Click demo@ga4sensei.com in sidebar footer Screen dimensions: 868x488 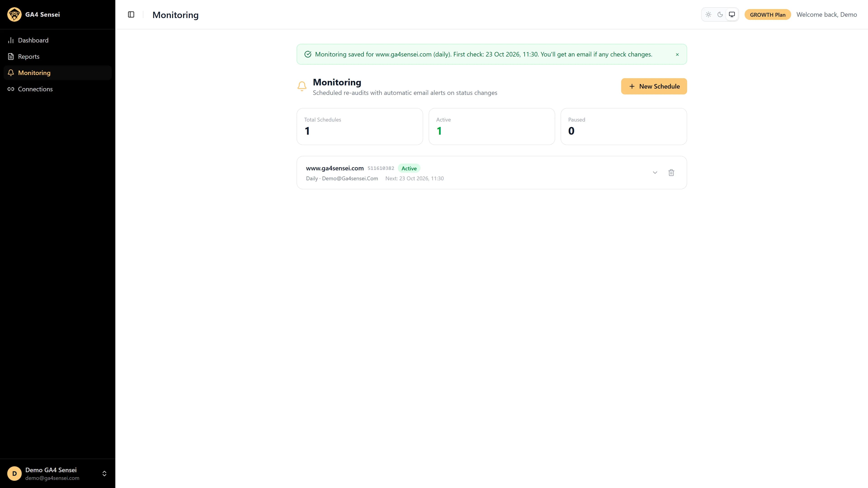point(52,478)
